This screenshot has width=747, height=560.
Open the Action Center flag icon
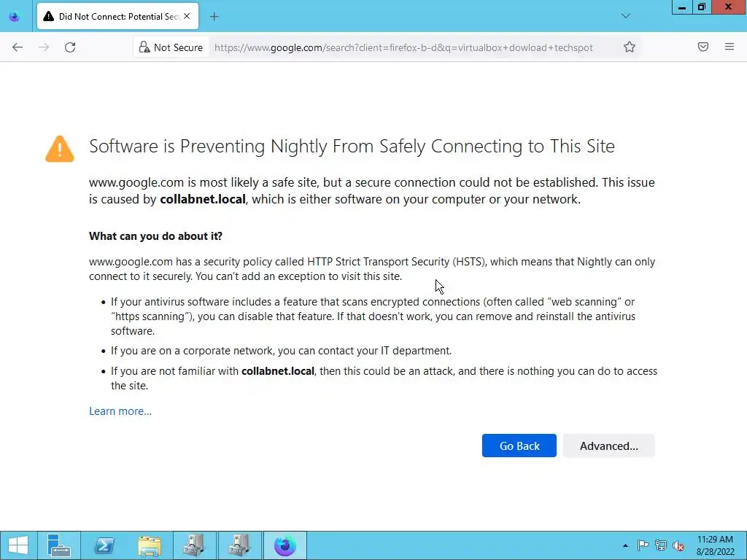coord(643,545)
